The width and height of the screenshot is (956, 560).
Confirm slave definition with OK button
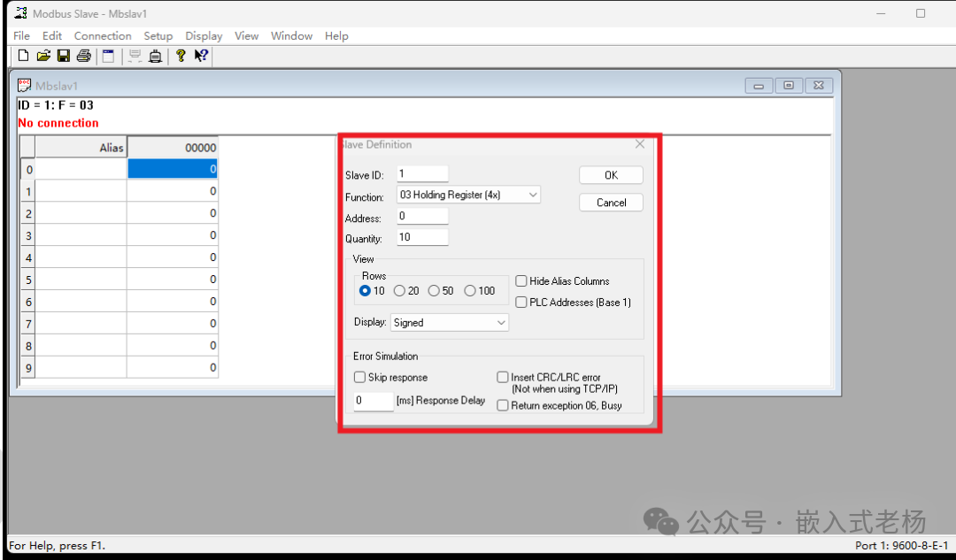tap(611, 175)
